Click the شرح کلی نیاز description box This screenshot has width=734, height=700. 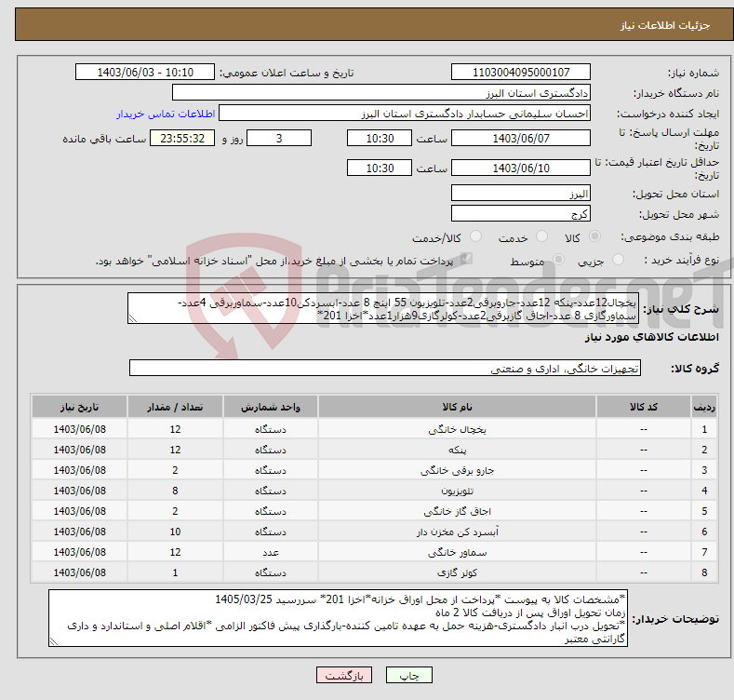click(383, 308)
